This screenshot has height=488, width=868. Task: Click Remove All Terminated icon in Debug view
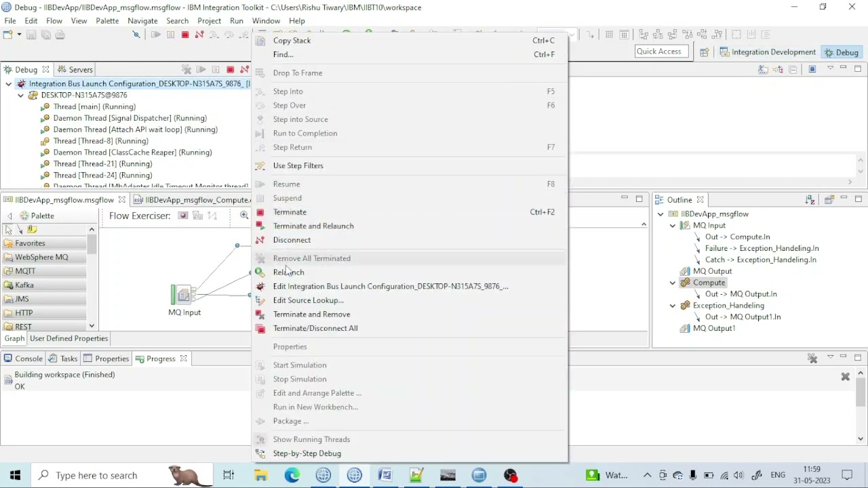(x=186, y=70)
